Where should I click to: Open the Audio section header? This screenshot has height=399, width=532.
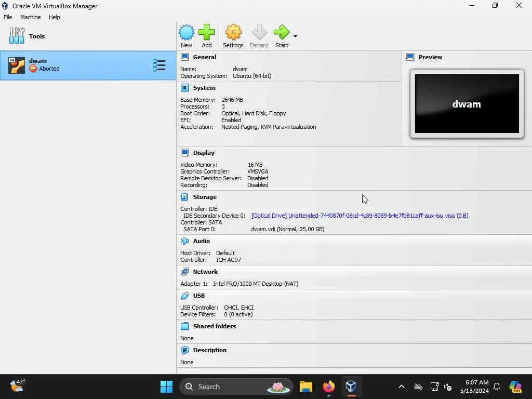coord(201,241)
